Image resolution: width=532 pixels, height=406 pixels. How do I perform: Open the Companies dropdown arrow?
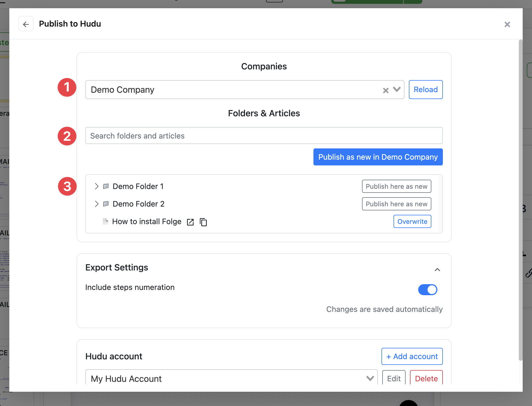(397, 89)
